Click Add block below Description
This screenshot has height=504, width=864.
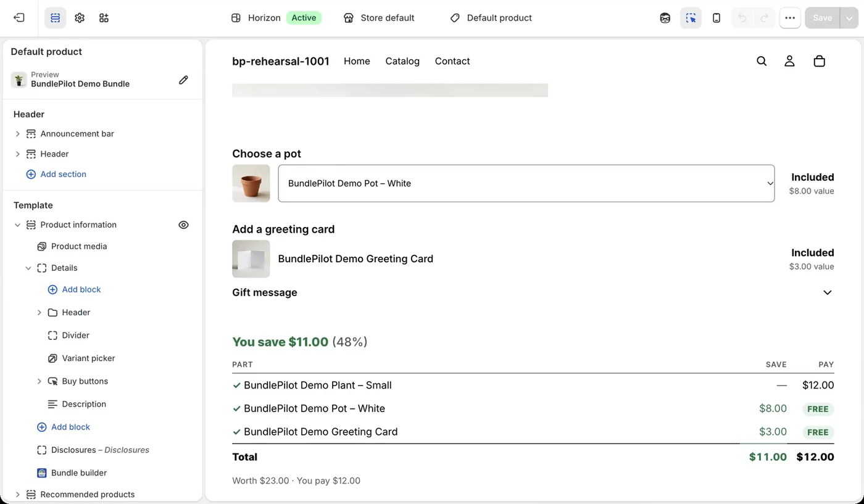[64, 428]
